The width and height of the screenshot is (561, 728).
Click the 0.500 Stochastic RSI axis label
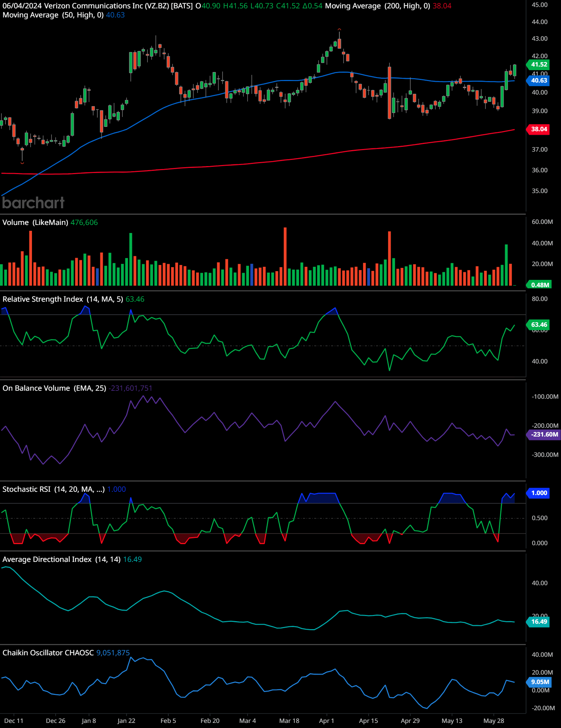click(x=540, y=518)
